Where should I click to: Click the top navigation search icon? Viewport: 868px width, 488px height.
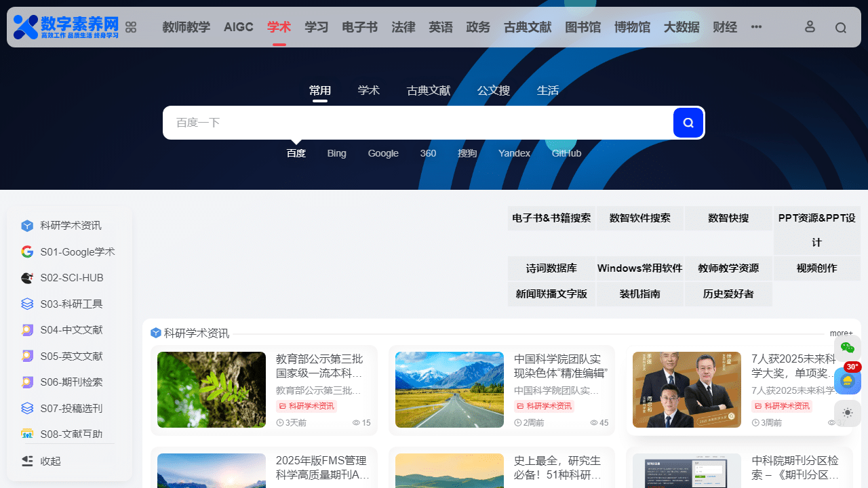point(841,28)
